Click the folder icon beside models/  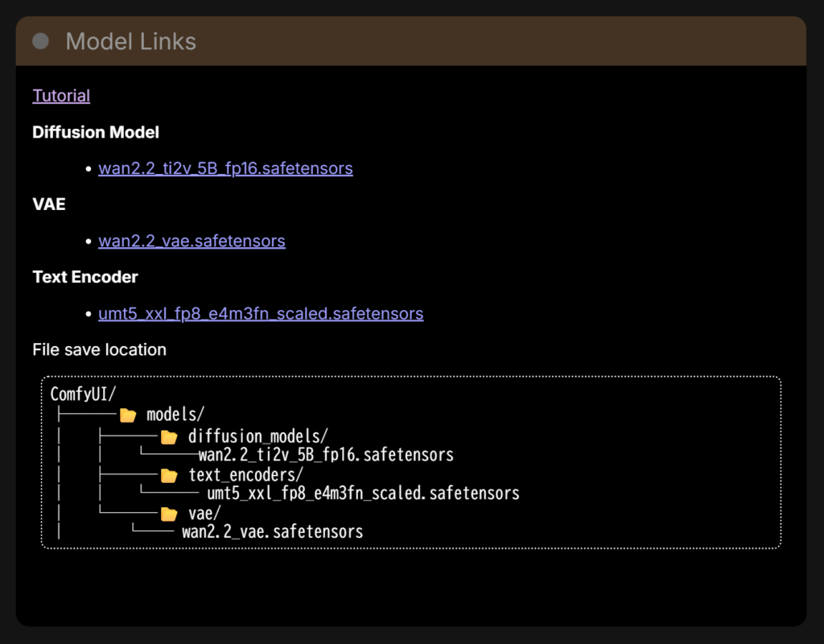127,415
